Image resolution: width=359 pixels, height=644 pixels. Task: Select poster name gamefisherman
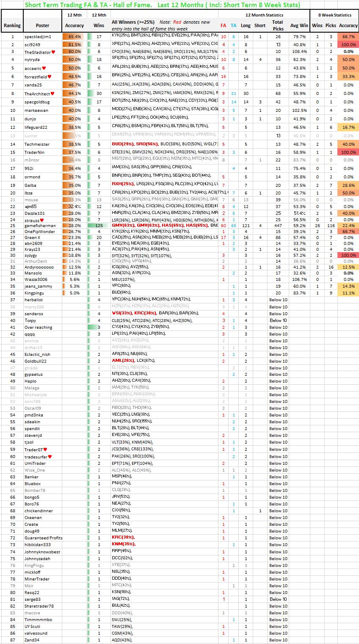point(40,226)
